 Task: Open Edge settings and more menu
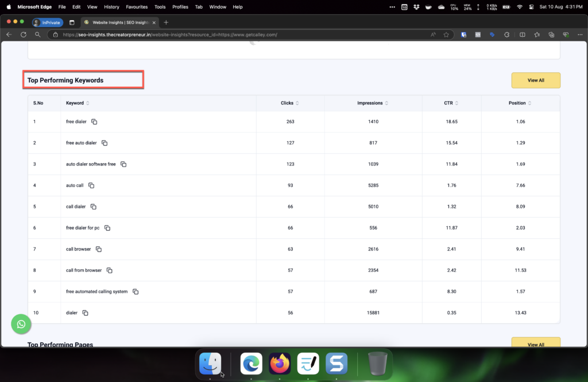tap(580, 34)
